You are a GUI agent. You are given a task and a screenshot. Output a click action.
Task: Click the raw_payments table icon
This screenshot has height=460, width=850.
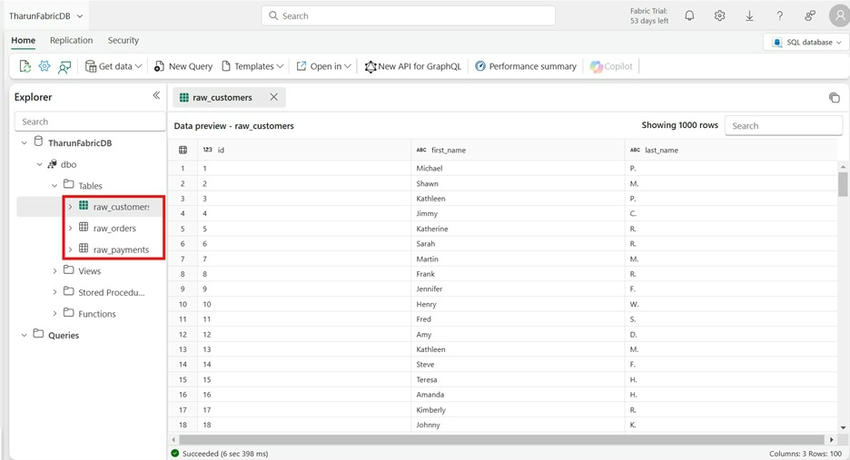click(83, 249)
